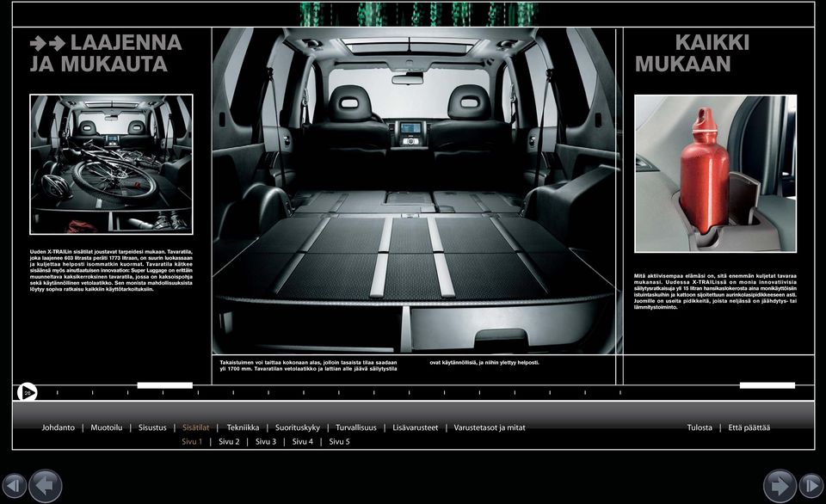Click the caption starting 'Takaistuimen voi taittaa'
The width and height of the screenshot is (826, 504).
click(x=308, y=366)
